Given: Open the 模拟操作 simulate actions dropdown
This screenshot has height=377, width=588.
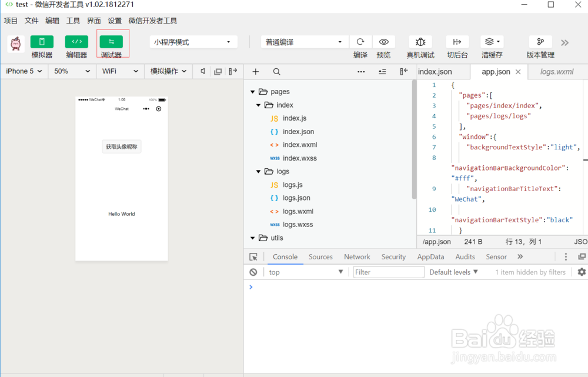Looking at the screenshot, I should [x=168, y=71].
